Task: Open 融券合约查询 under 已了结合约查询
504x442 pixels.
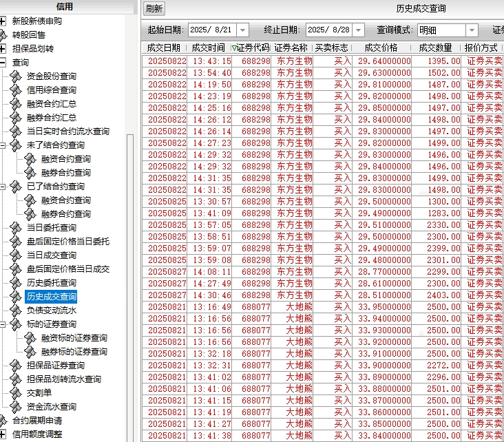Action: click(x=66, y=214)
